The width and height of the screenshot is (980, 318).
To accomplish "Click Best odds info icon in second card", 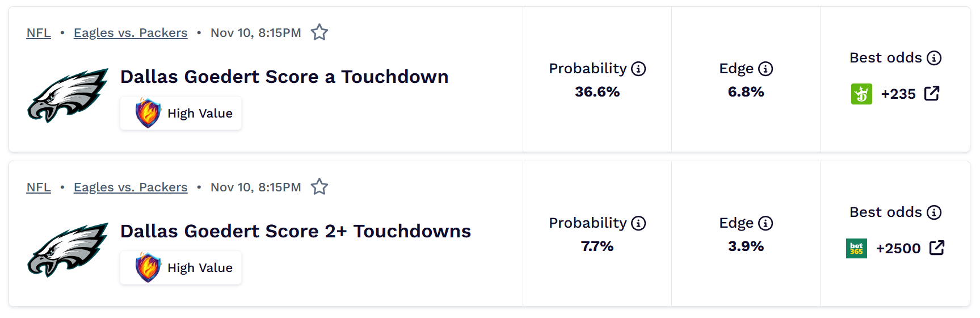I will (x=934, y=212).
